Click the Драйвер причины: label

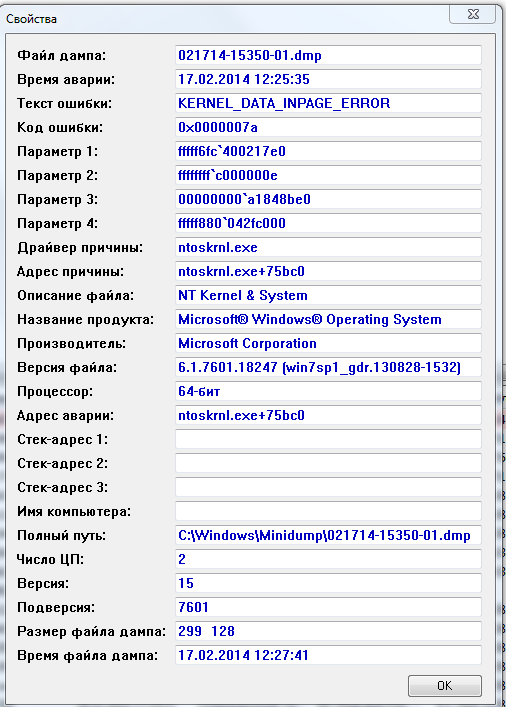[x=80, y=248]
